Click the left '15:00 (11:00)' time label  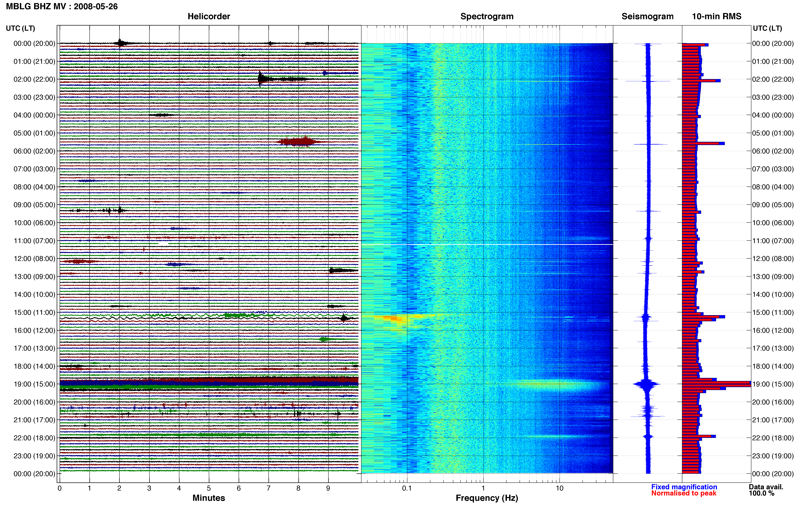(x=34, y=312)
